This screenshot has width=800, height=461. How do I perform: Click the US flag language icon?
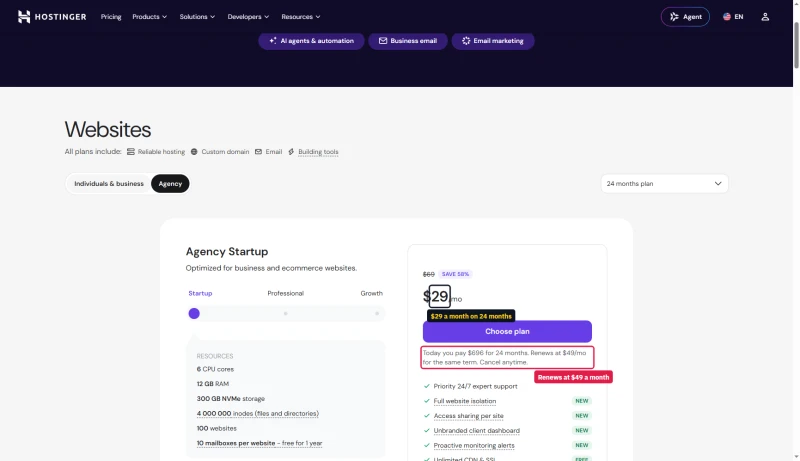727,17
